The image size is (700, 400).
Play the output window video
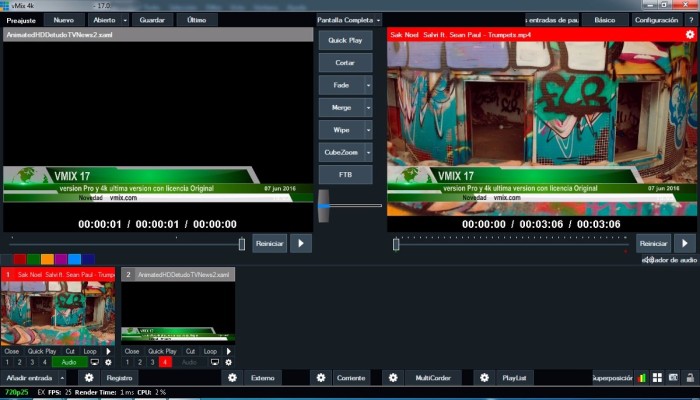pos(685,243)
